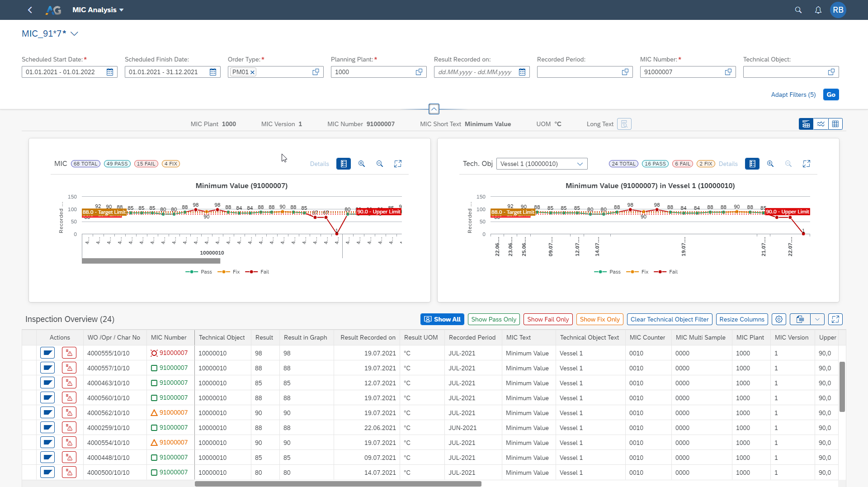
Task: Zoom out on the MIC chart
Action: click(x=380, y=164)
